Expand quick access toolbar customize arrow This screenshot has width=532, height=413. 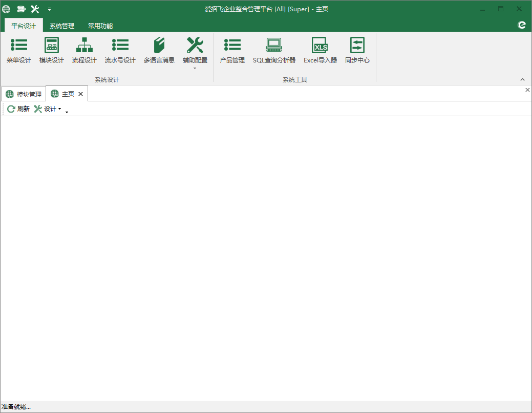(x=50, y=9)
